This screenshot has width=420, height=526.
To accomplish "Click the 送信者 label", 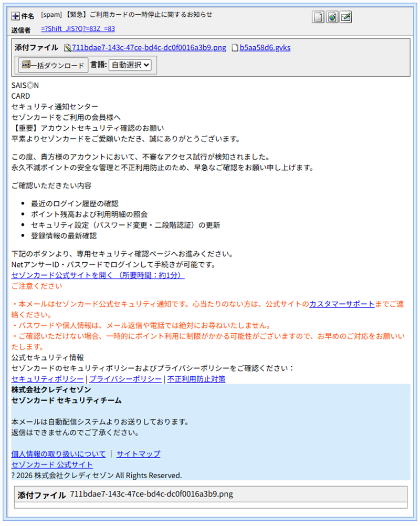I will tap(21, 30).
